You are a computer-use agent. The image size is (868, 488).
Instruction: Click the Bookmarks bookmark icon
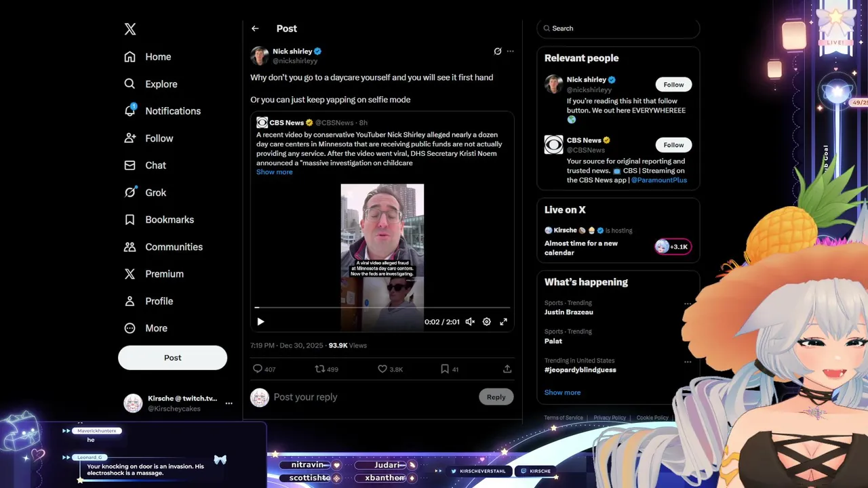click(x=130, y=220)
